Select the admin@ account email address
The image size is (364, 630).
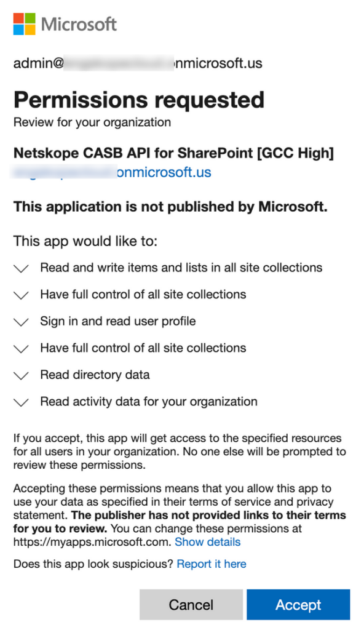pos(138,63)
